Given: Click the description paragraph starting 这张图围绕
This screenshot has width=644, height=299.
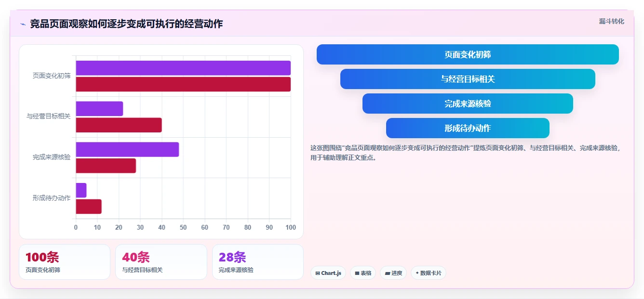Looking at the screenshot, I should [466, 153].
